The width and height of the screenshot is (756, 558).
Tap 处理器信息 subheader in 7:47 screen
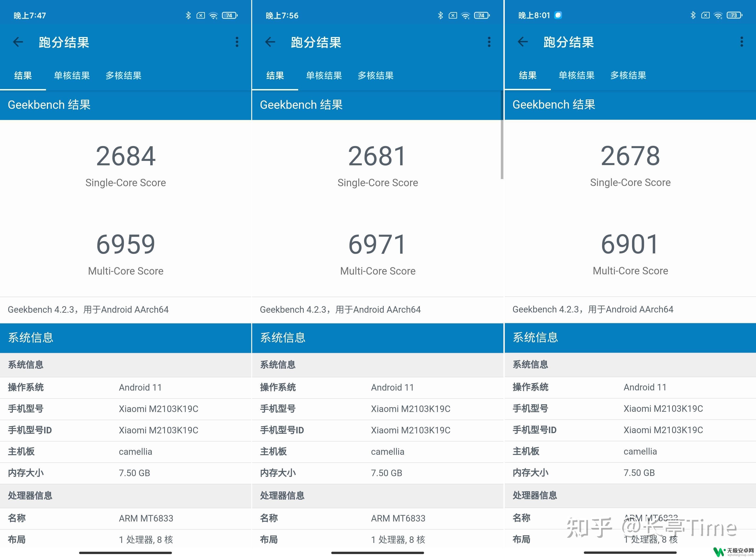click(126, 496)
